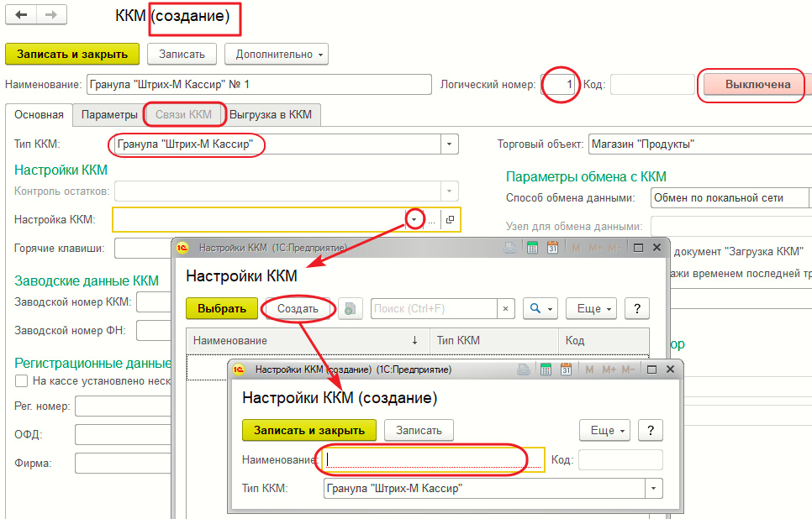This screenshot has height=519, width=812.
Task: Open the magnifier search options button
Action: (540, 309)
